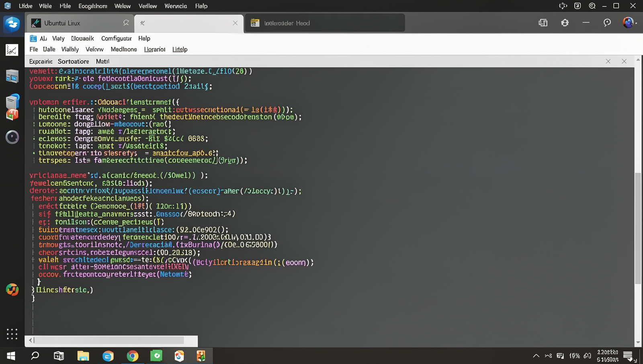This screenshot has width=643, height=364.
Task: Open the Vlalbly menu
Action: click(70, 49)
